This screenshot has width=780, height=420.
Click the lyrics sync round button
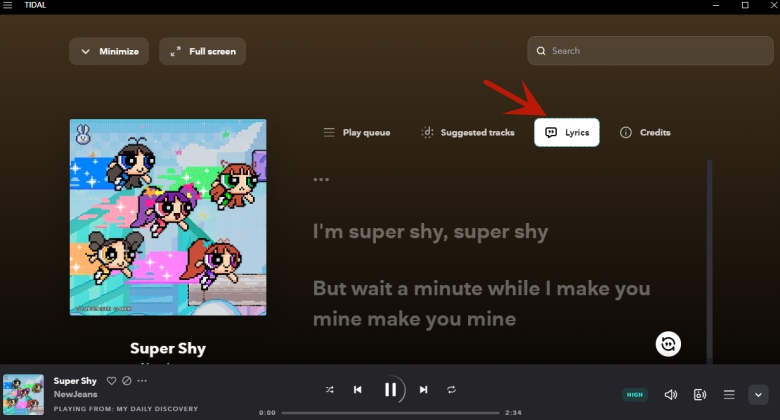tap(668, 344)
